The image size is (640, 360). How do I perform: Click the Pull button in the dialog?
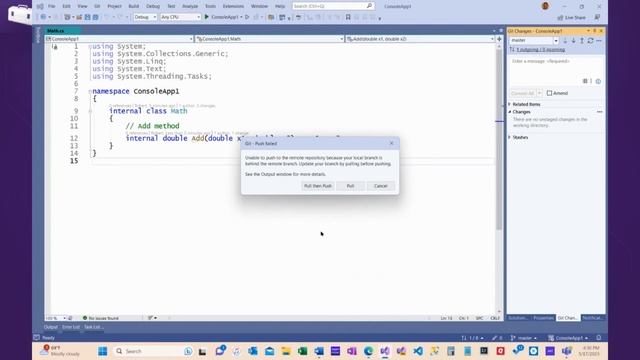tap(350, 186)
